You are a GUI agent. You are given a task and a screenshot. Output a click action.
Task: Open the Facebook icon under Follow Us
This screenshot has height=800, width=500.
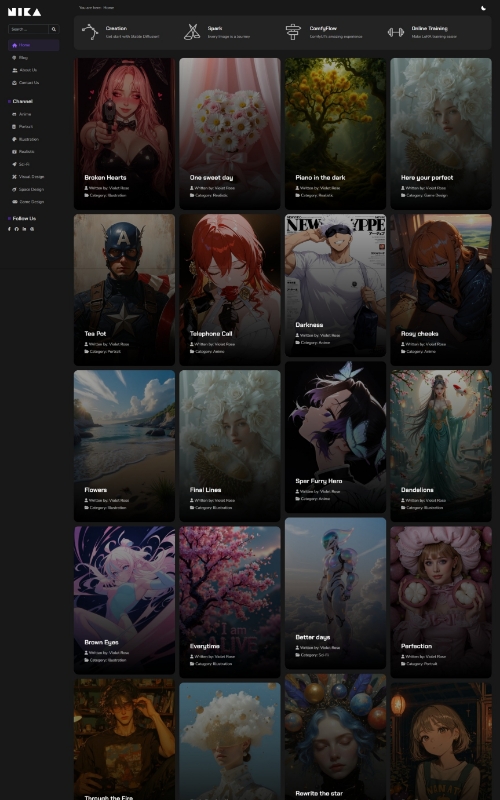click(9, 229)
